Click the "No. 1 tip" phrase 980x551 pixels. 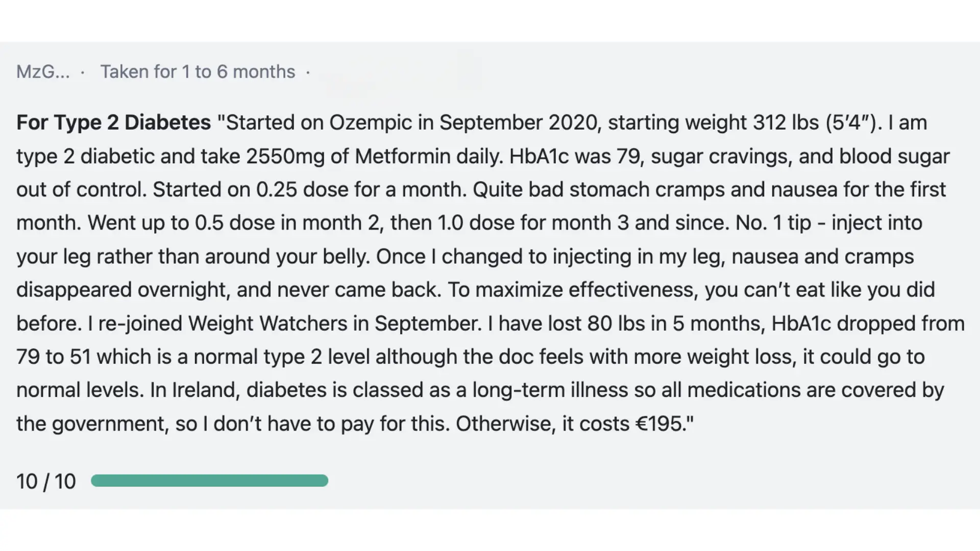(x=773, y=223)
